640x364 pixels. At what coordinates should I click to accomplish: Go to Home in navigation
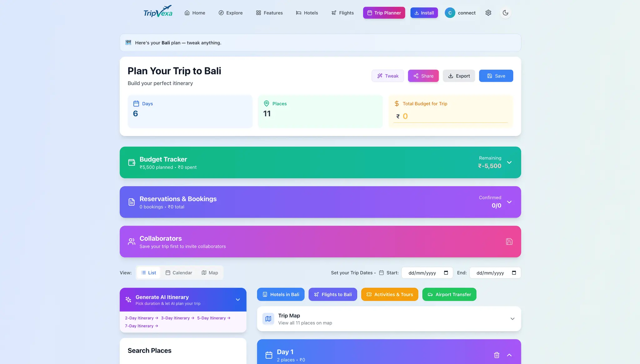tap(195, 13)
